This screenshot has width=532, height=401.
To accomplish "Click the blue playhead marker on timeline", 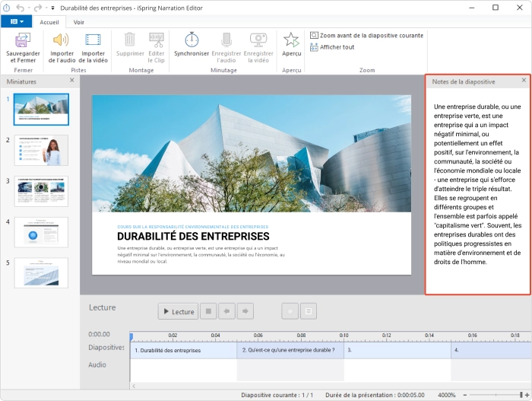I will tap(131, 337).
